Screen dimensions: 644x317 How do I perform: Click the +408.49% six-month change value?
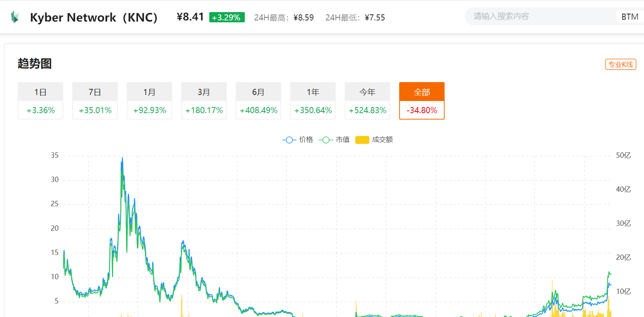pyautogui.click(x=258, y=110)
